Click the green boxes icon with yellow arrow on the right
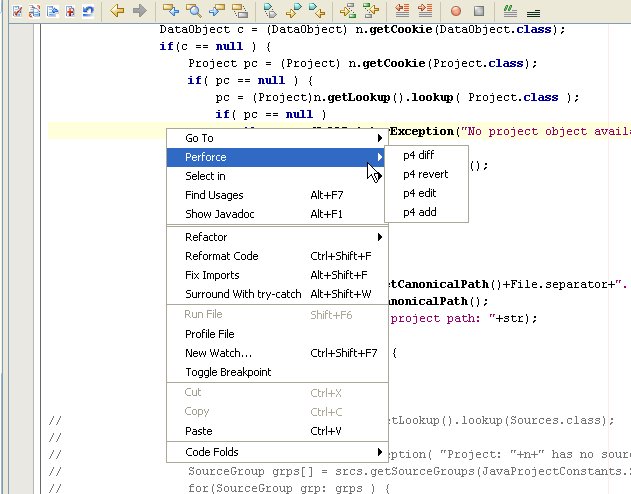Viewport: 631px width, 494px height. [x=371, y=11]
